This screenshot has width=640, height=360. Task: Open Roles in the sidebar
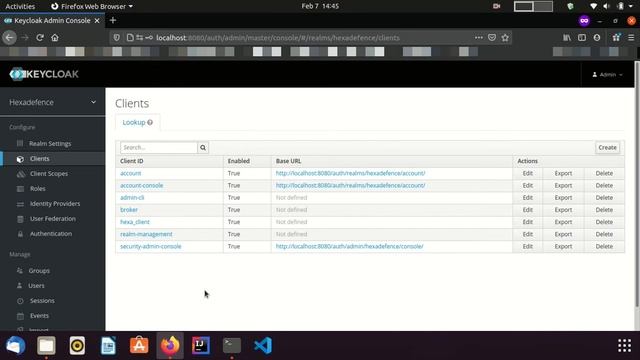pyautogui.click(x=38, y=189)
